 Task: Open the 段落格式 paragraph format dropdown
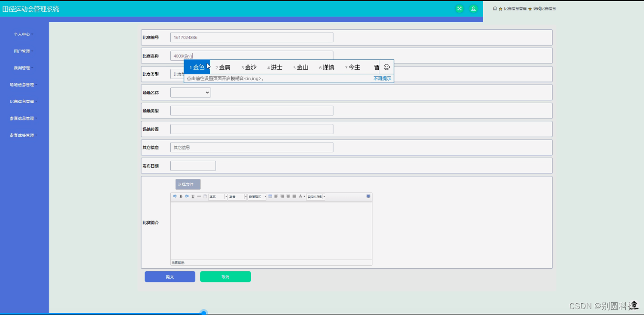pos(257,197)
